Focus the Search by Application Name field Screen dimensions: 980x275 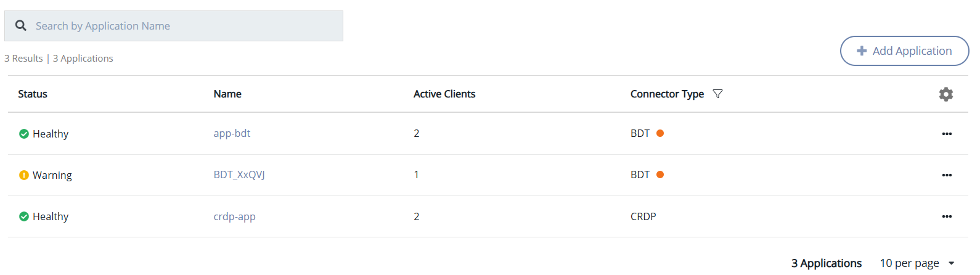click(x=185, y=26)
